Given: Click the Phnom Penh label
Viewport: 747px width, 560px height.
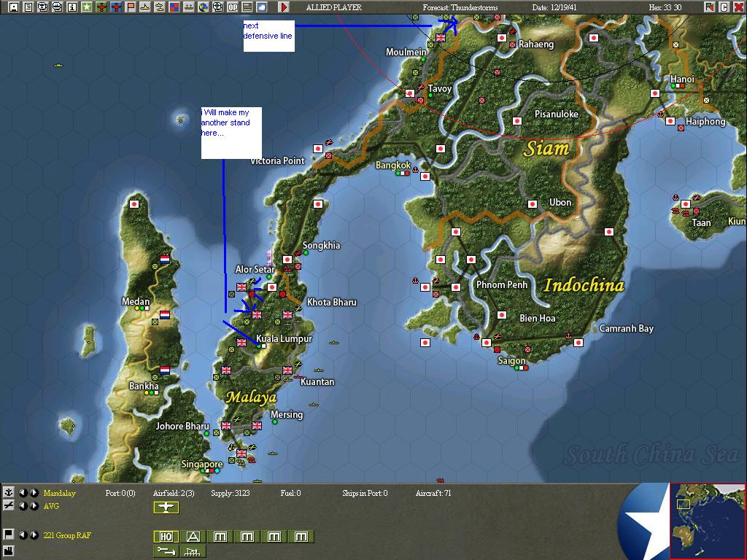Looking at the screenshot, I should point(502,284).
